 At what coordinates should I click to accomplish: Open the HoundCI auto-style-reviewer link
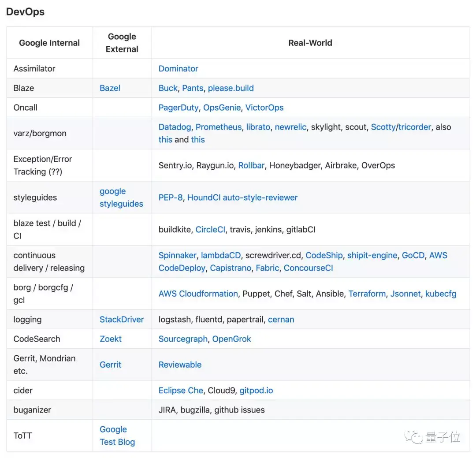coord(242,197)
